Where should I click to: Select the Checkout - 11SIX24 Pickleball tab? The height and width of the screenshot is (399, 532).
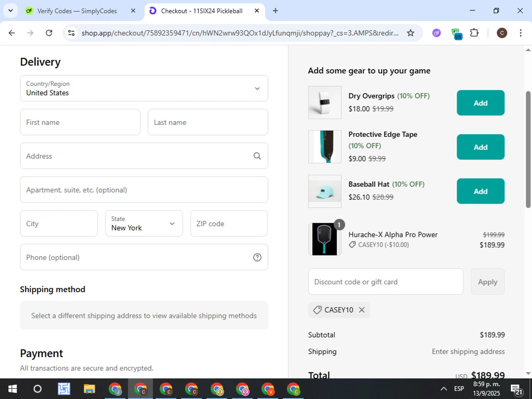pyautogui.click(x=201, y=11)
